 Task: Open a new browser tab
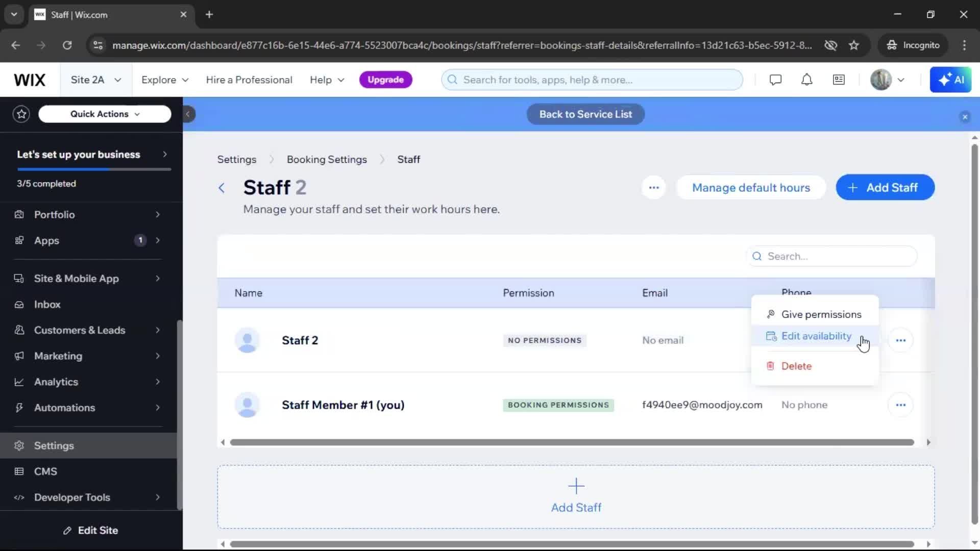tap(209, 15)
